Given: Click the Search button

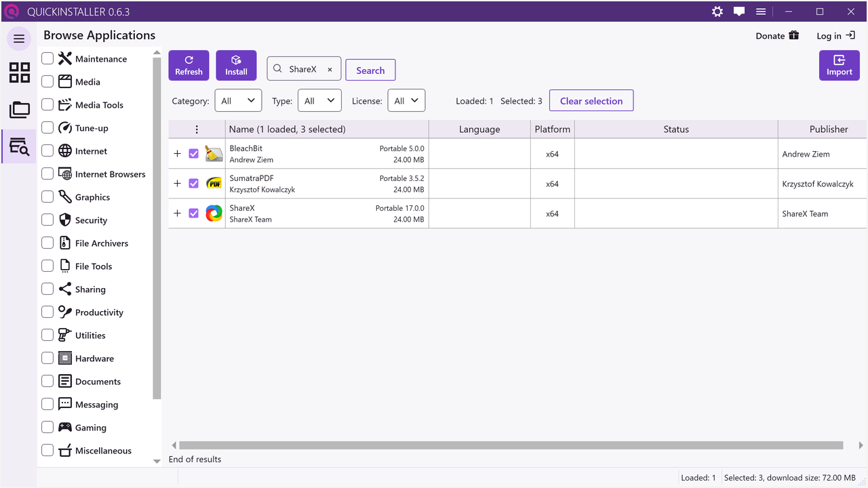Looking at the screenshot, I should (370, 70).
